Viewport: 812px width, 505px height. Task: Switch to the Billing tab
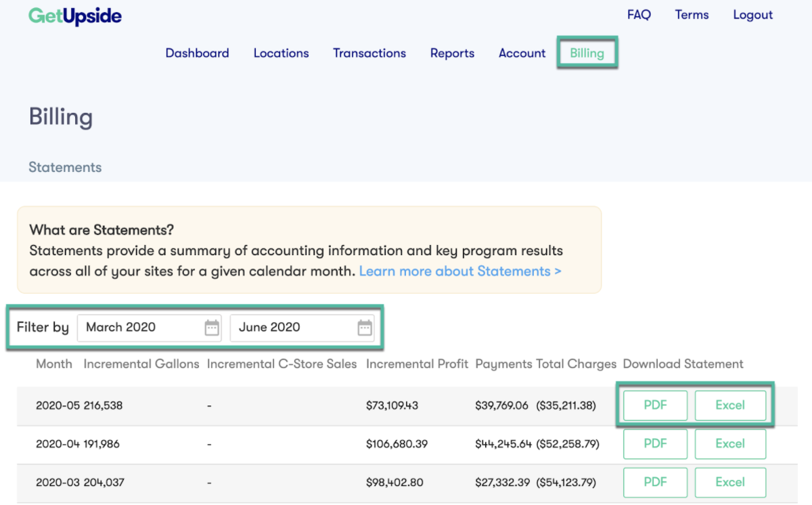pos(587,53)
